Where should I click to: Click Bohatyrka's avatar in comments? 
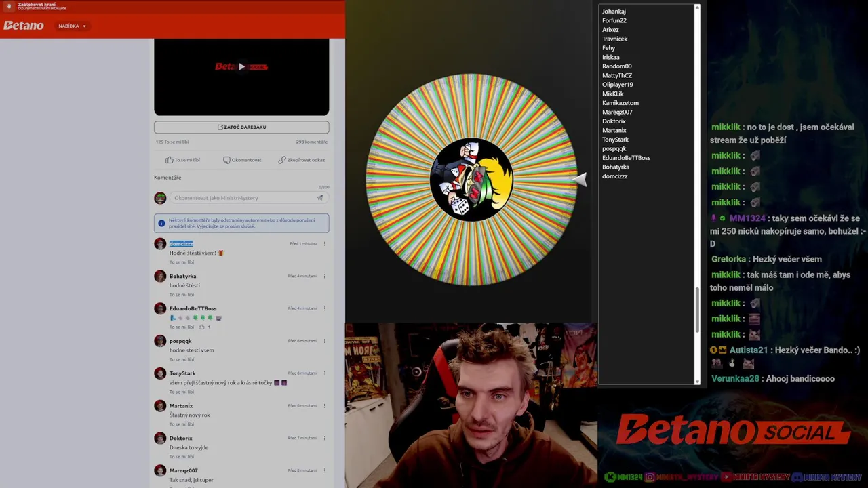pos(160,276)
